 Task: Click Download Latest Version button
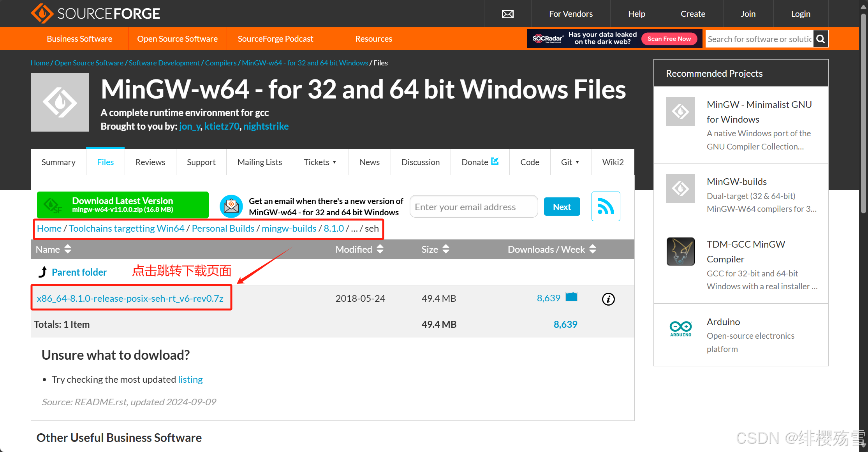[x=123, y=205]
